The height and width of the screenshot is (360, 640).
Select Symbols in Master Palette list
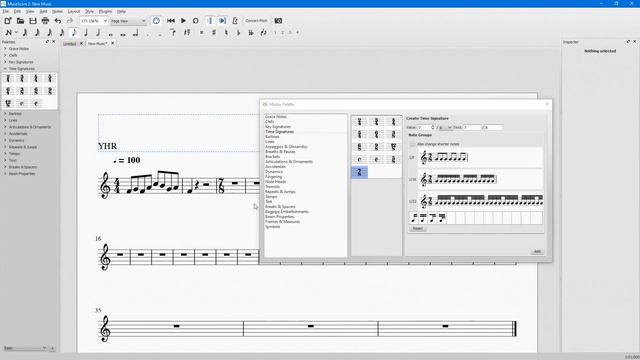(x=273, y=227)
